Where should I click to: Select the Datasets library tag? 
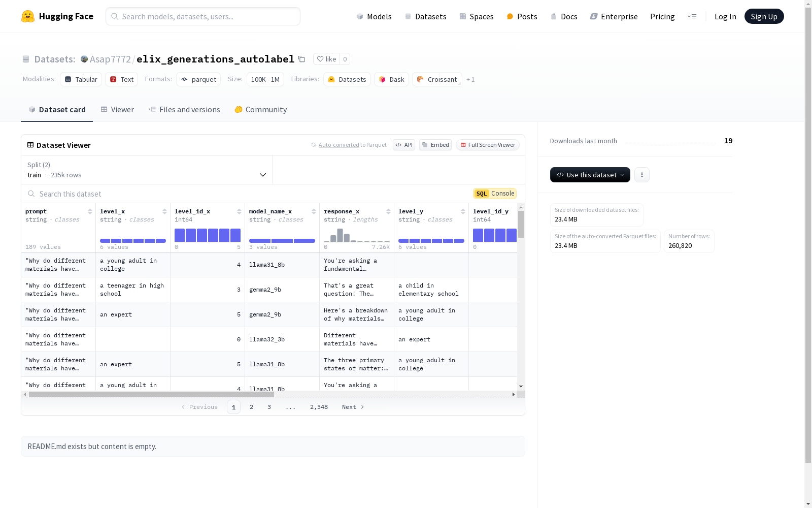point(347,79)
